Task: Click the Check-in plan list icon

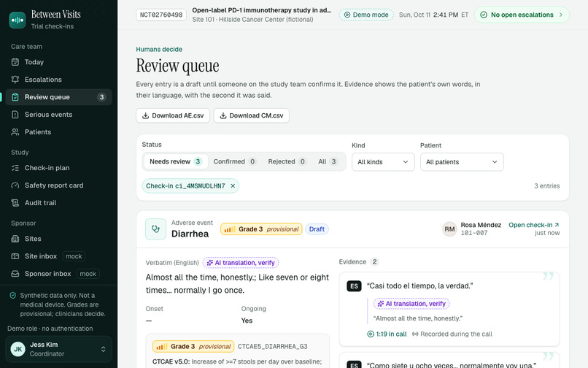Action: tap(15, 168)
